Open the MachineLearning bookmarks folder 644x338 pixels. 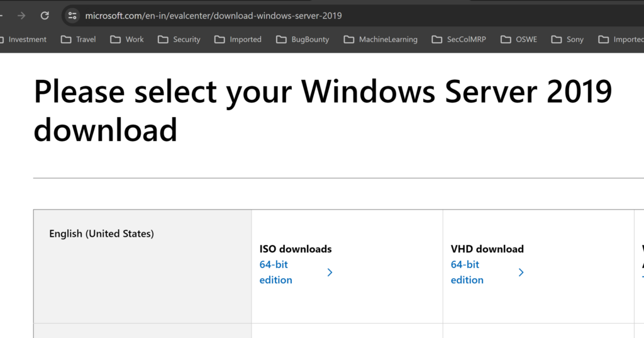point(380,40)
